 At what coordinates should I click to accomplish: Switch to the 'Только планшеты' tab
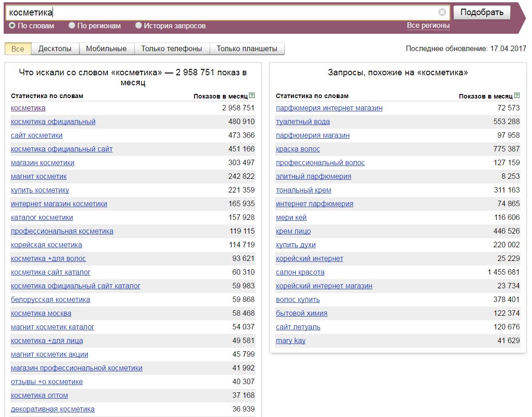[x=247, y=49]
